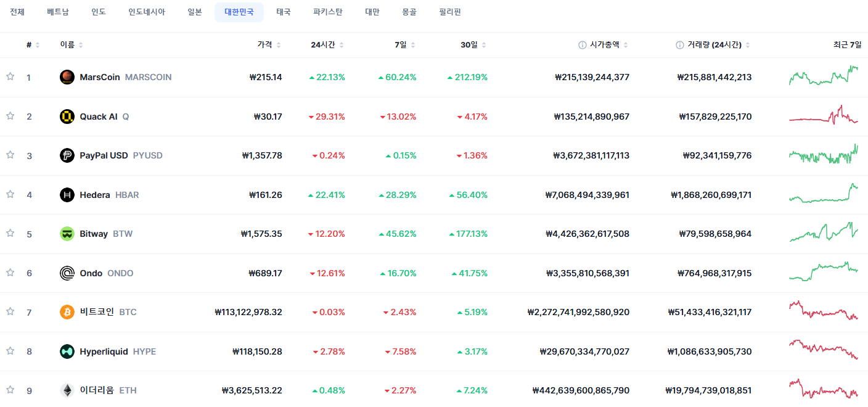The width and height of the screenshot is (868, 407).
Task: Click the Quack AI coin logo
Action: (67, 117)
